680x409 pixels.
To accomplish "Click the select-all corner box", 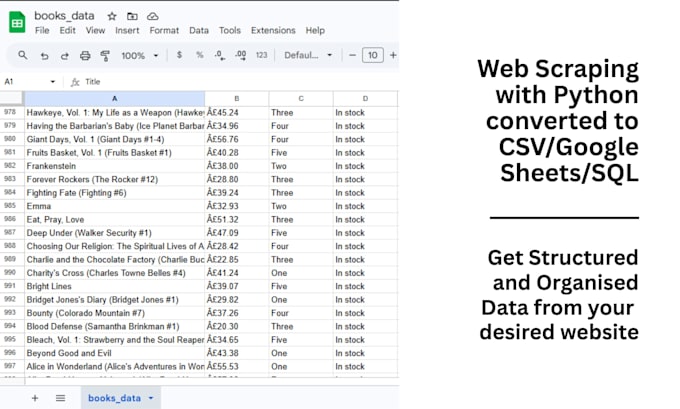I will (x=12, y=99).
